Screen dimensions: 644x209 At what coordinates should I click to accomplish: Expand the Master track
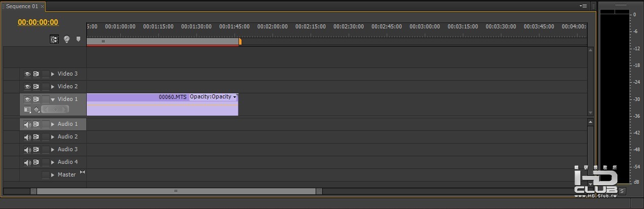click(53, 175)
